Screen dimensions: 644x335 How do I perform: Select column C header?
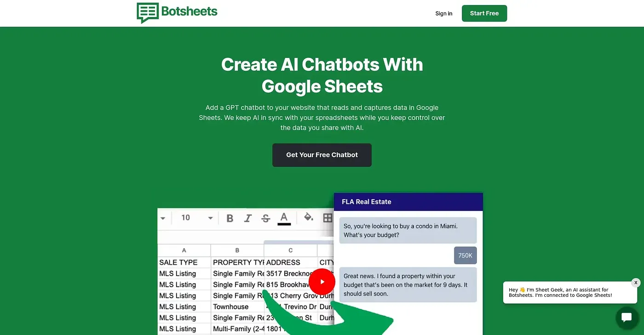(x=291, y=250)
